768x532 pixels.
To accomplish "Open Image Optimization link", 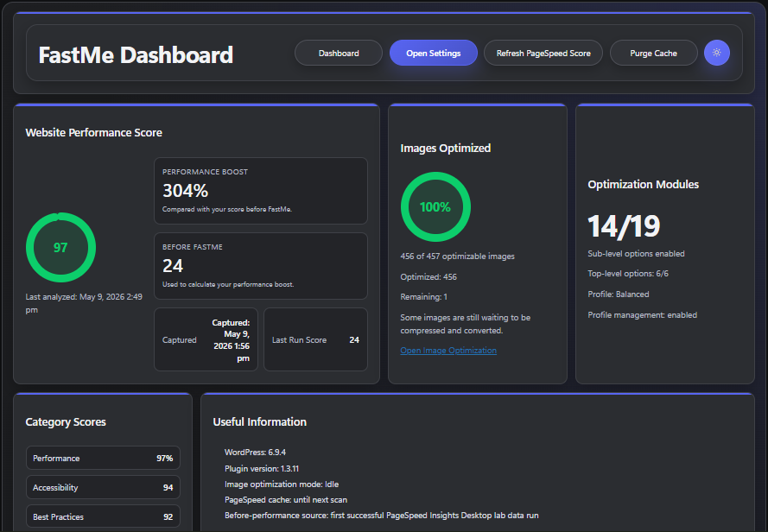I will pos(448,351).
